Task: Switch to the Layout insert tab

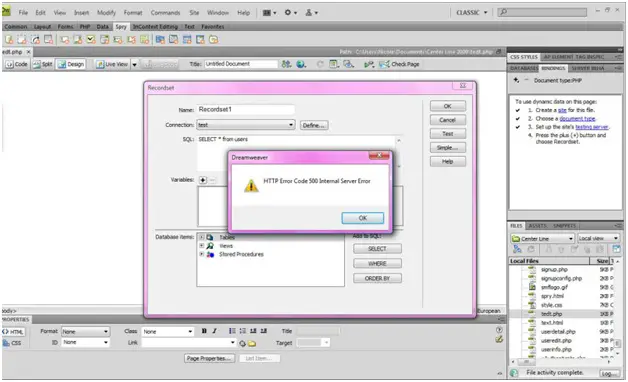Action: coord(42,27)
